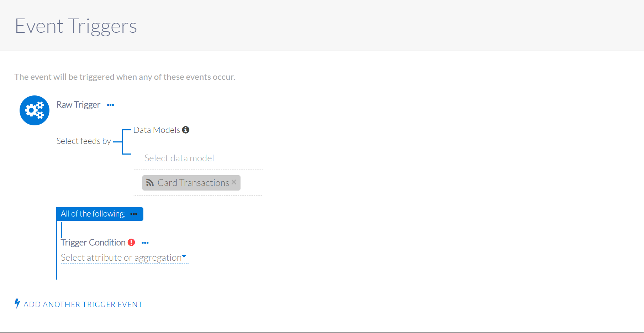Click the Data Models label
This screenshot has height=333, width=644.
[x=157, y=130]
